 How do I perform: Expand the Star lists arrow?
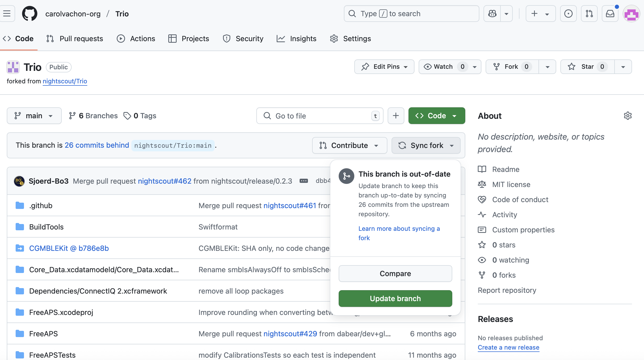[623, 67]
